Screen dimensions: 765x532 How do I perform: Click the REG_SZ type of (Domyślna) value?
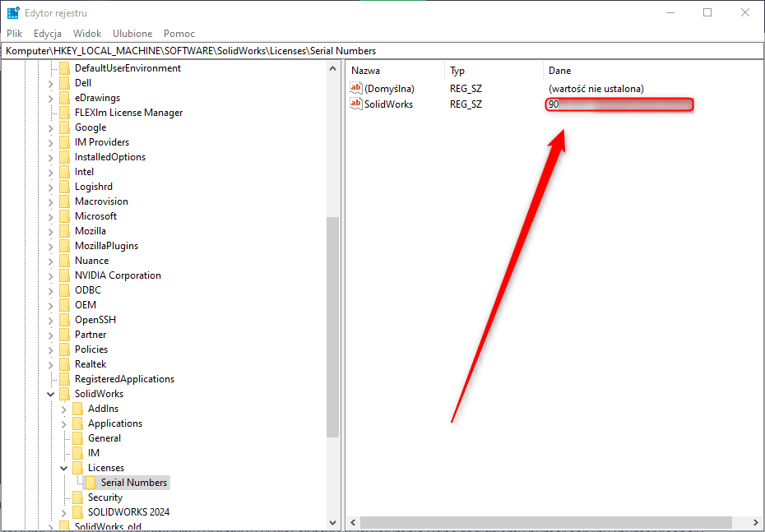[x=466, y=89]
